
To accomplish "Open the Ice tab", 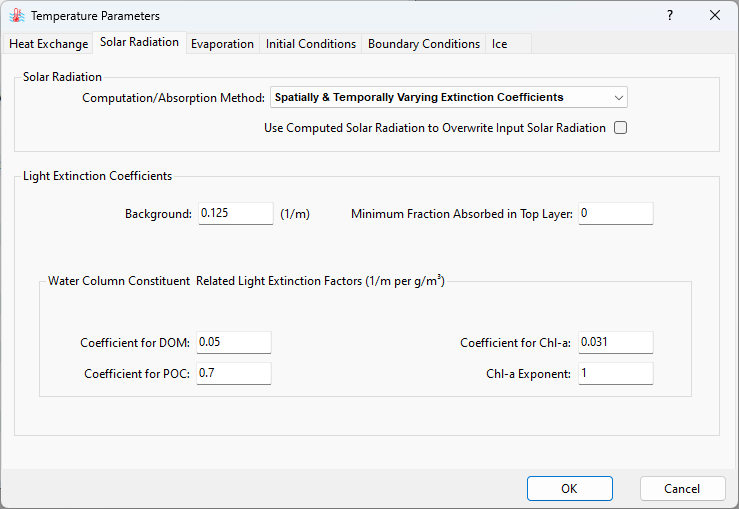I will coord(499,44).
